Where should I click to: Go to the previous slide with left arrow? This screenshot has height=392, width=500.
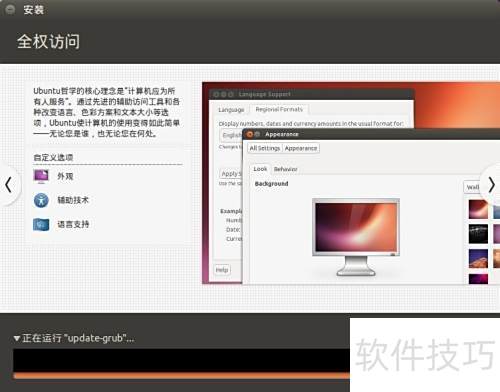coord(9,185)
